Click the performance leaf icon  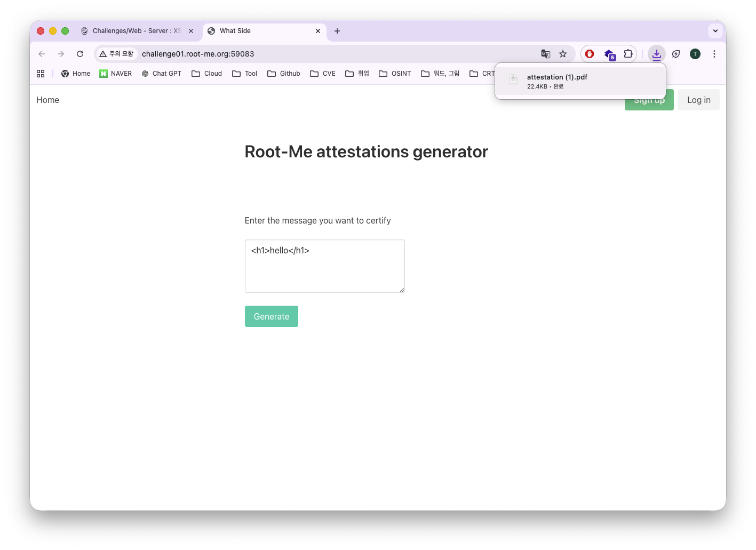pos(676,54)
